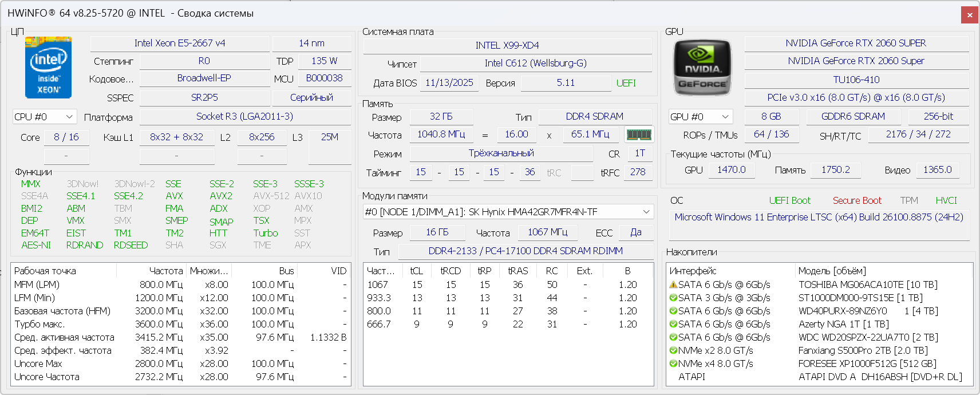
Task: Click the 8 / 16 core count value
Action: pyautogui.click(x=66, y=137)
